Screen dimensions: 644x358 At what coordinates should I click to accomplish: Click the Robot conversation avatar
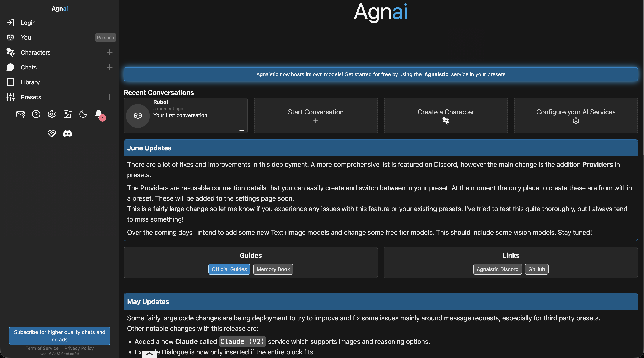click(138, 116)
